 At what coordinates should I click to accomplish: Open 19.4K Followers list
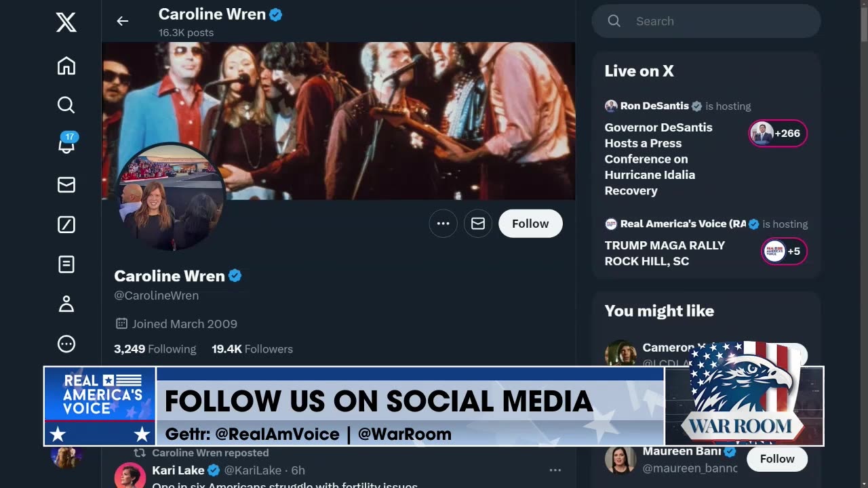pyautogui.click(x=252, y=349)
